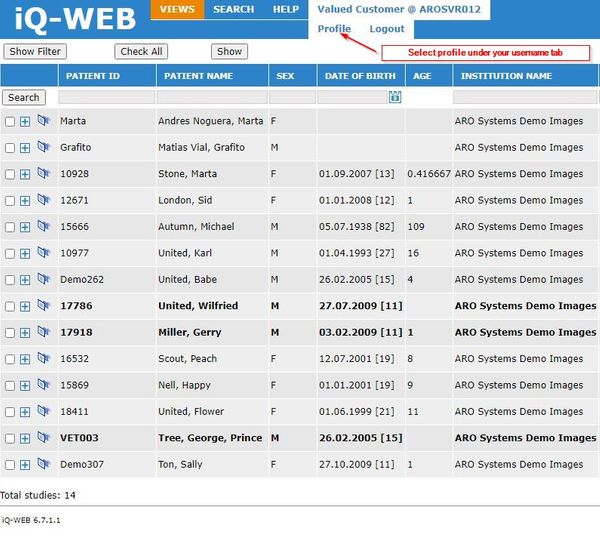600x537 pixels.
Task: Switch to the SEARCH tab
Action: point(233,9)
